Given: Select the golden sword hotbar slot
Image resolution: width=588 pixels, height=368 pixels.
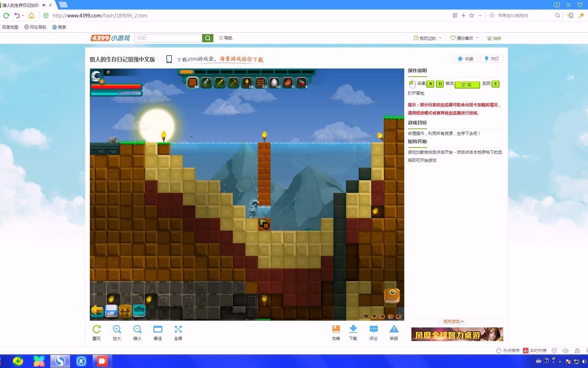Looking at the screenshot, I should tap(220, 82).
